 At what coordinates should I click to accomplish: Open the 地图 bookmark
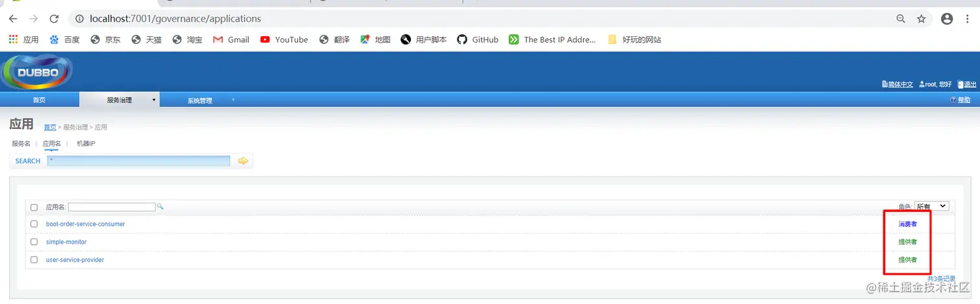(375, 40)
